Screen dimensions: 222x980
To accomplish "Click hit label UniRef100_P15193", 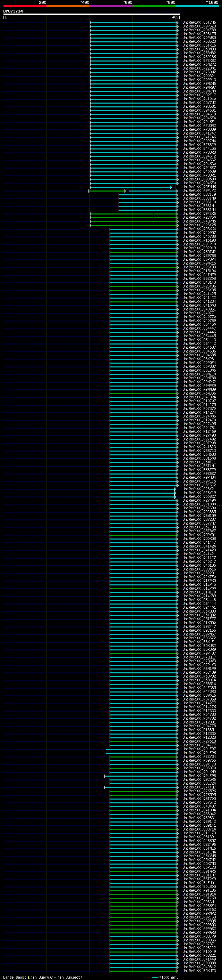I will (199, 241).
